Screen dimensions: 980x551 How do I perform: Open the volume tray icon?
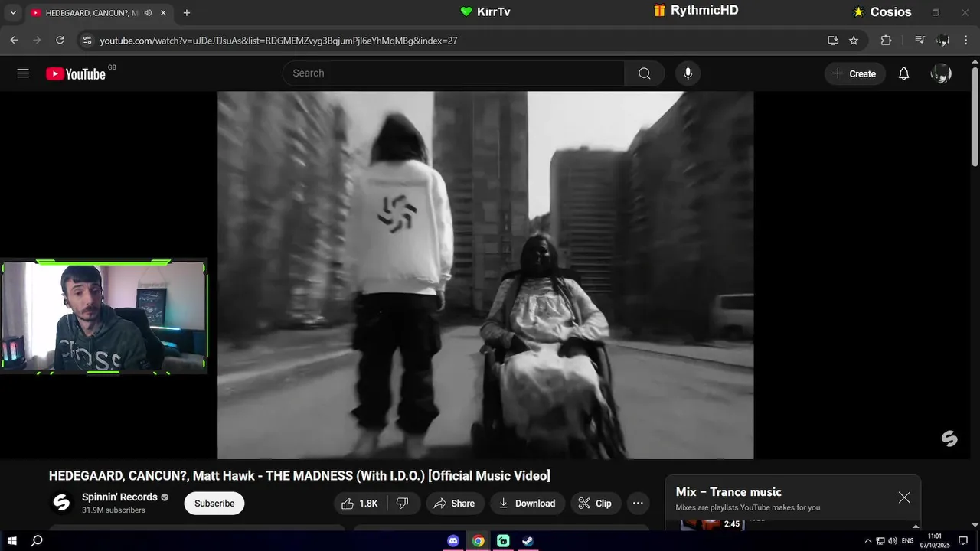[x=893, y=540]
